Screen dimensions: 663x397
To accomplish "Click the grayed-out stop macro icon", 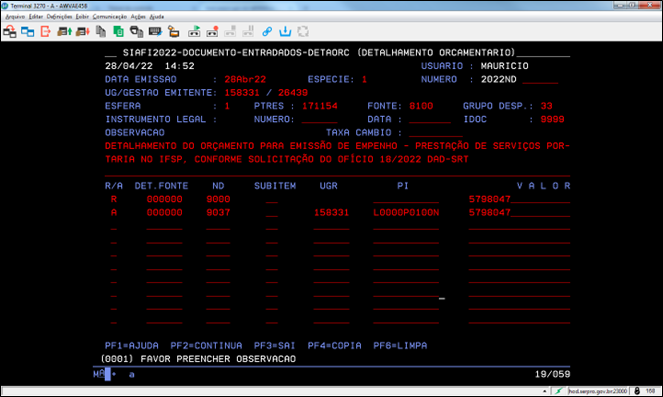I will pos(230,31).
